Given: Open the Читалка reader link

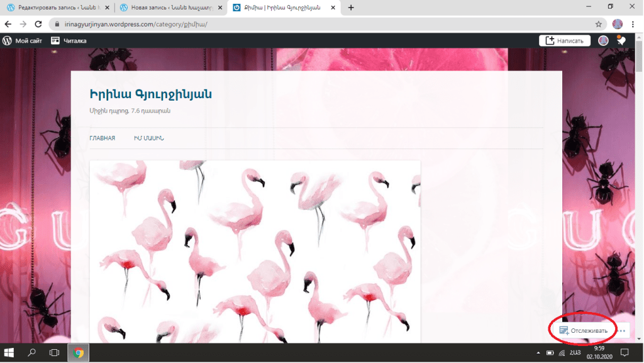Looking at the screenshot, I should coord(69,41).
